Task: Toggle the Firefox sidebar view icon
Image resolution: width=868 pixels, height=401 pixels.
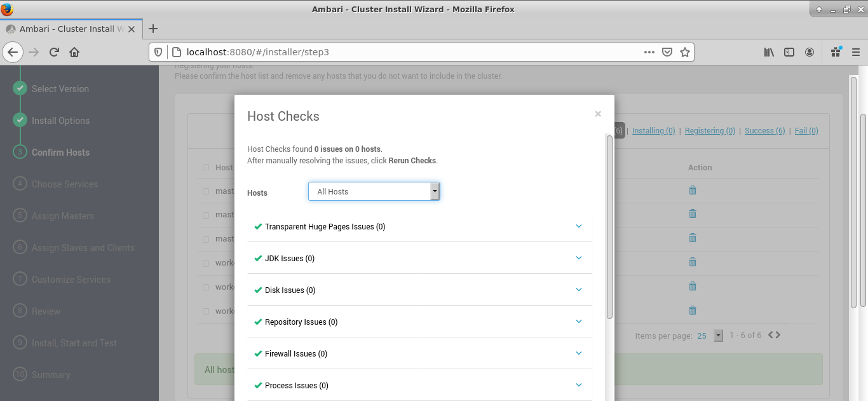Action: pos(789,52)
